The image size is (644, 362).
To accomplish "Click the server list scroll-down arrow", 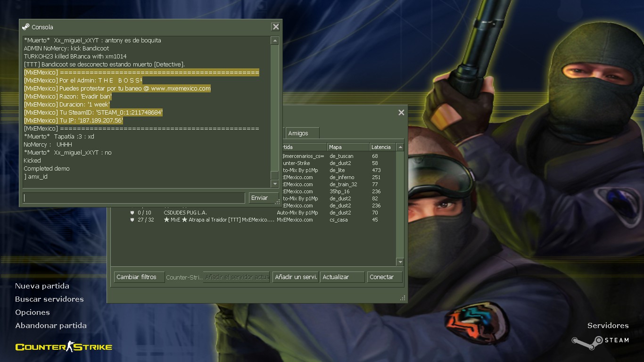I will pyautogui.click(x=400, y=262).
